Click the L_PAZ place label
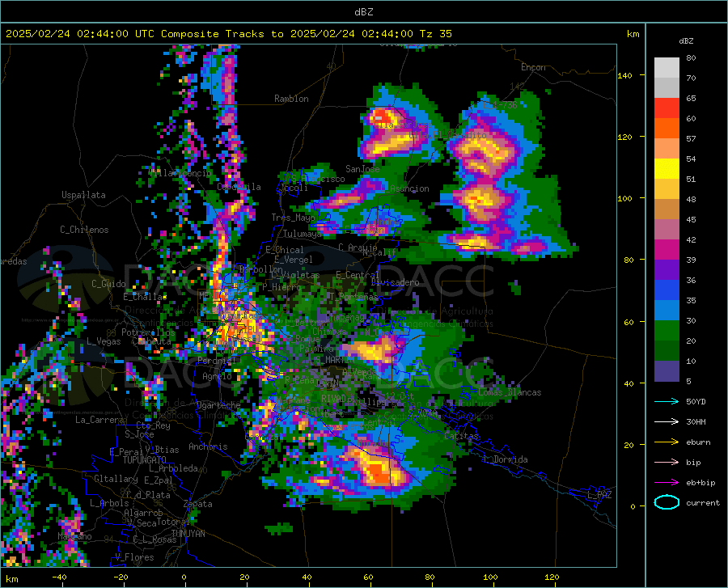 click(x=599, y=495)
